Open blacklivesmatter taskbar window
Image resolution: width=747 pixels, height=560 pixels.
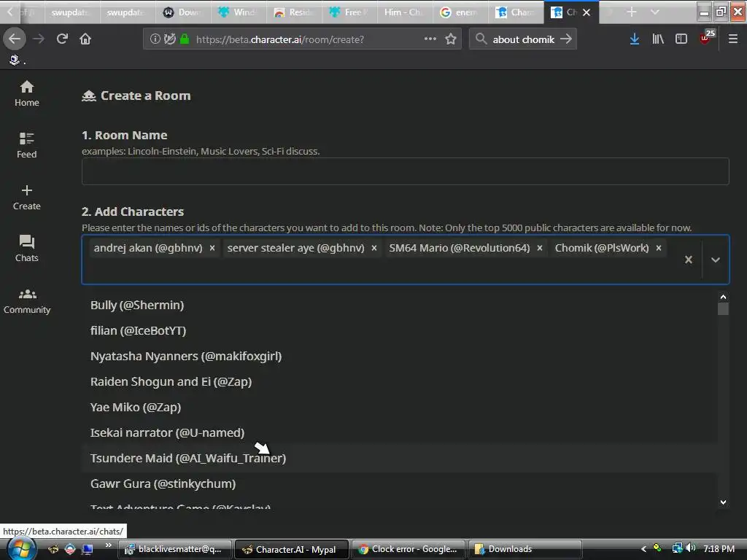click(175, 549)
